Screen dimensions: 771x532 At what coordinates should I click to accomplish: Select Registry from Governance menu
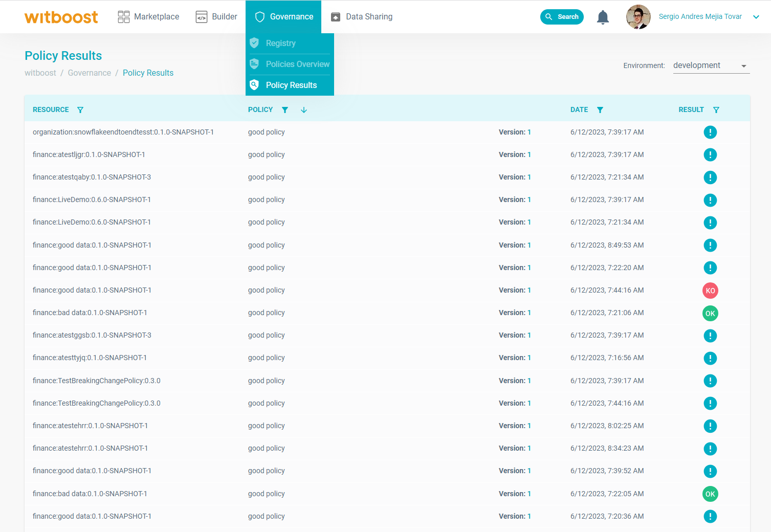pyautogui.click(x=280, y=43)
